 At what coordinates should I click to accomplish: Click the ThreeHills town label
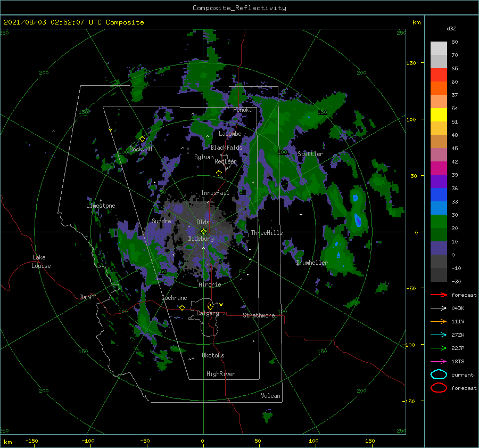coord(267,233)
